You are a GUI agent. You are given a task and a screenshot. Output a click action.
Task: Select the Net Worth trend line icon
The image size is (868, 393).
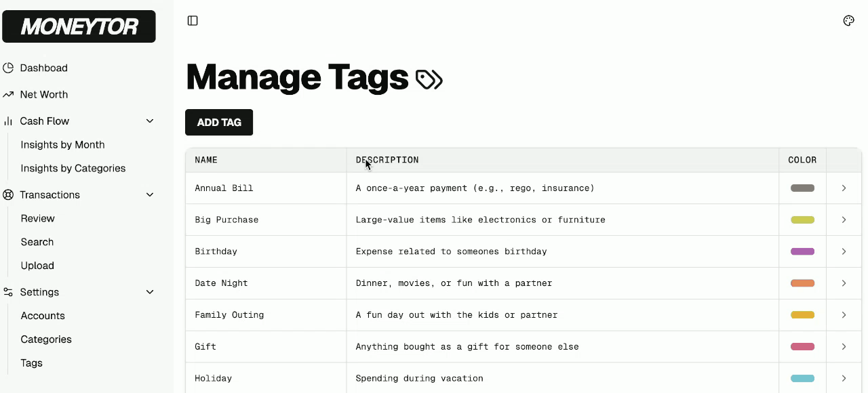(8, 94)
